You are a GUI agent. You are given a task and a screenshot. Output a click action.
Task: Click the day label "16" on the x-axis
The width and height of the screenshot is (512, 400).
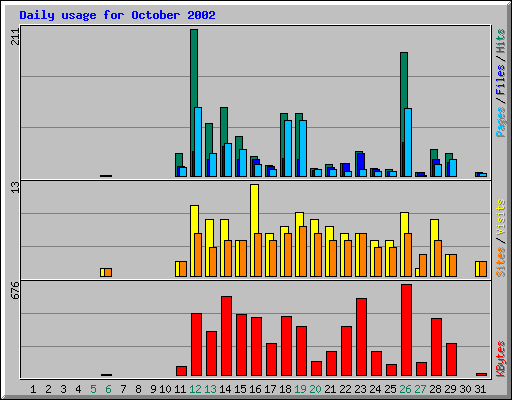(x=255, y=389)
